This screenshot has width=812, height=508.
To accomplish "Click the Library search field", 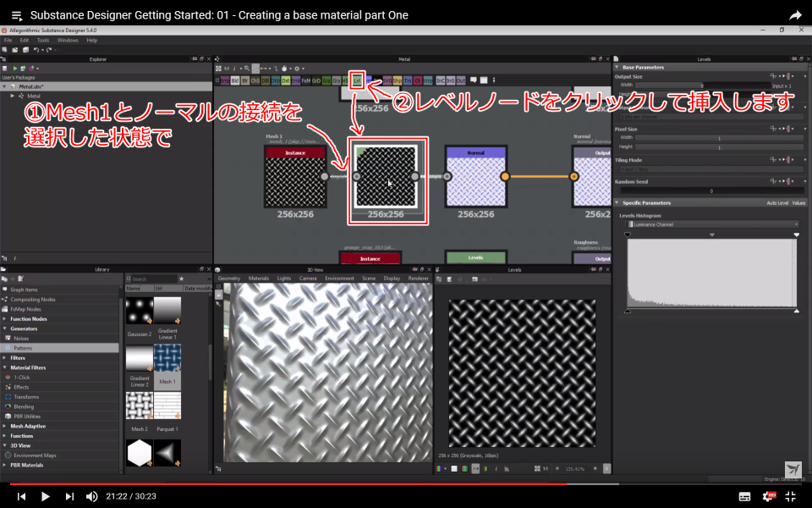I will [x=154, y=279].
